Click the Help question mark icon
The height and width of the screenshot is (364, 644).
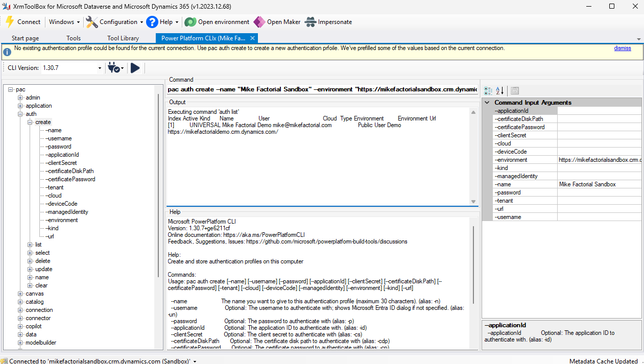click(152, 22)
